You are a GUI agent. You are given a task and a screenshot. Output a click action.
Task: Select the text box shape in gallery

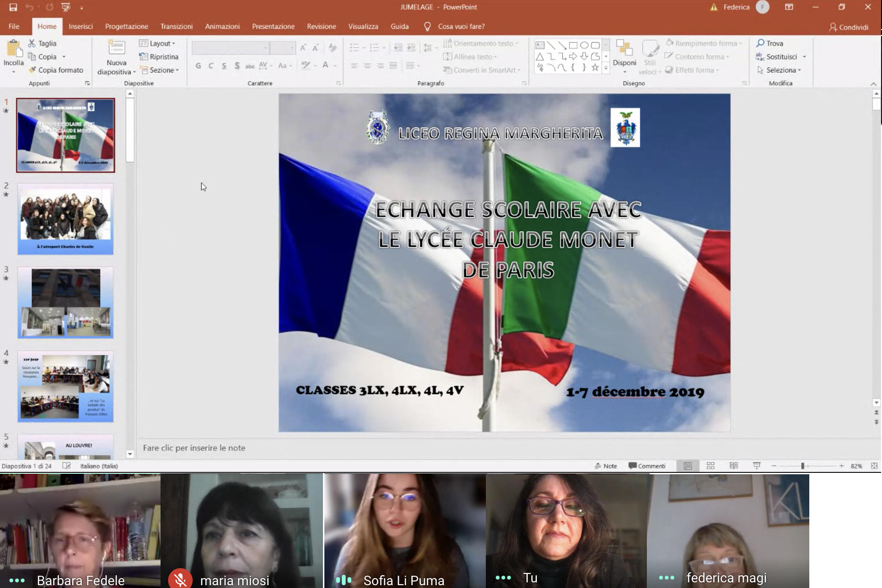(x=540, y=45)
